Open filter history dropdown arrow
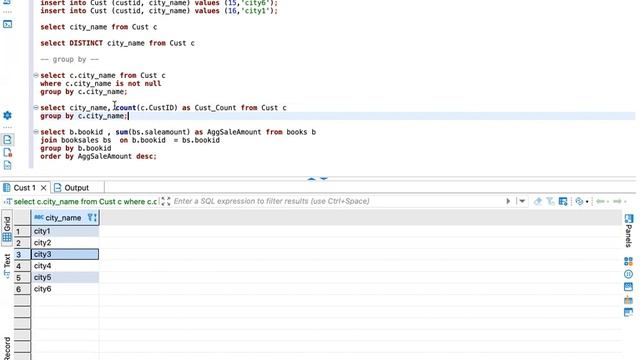This screenshot has width=640, height=360. coord(522,201)
